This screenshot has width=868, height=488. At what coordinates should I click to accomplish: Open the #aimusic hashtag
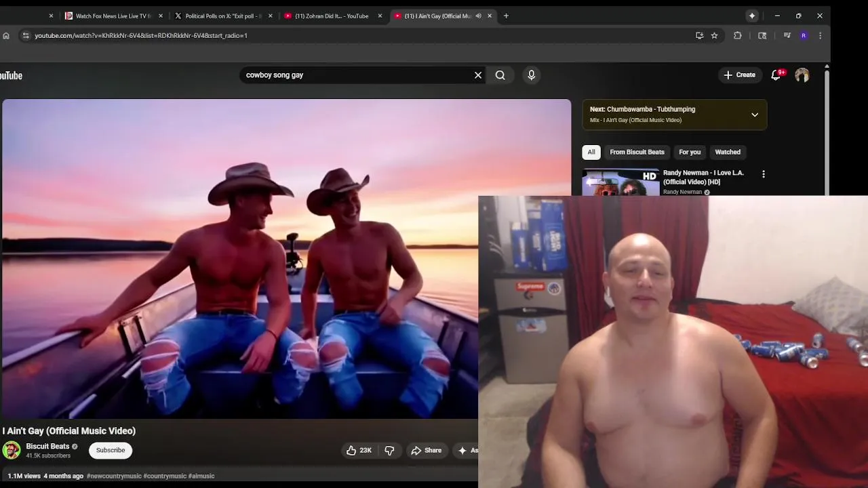tap(201, 476)
